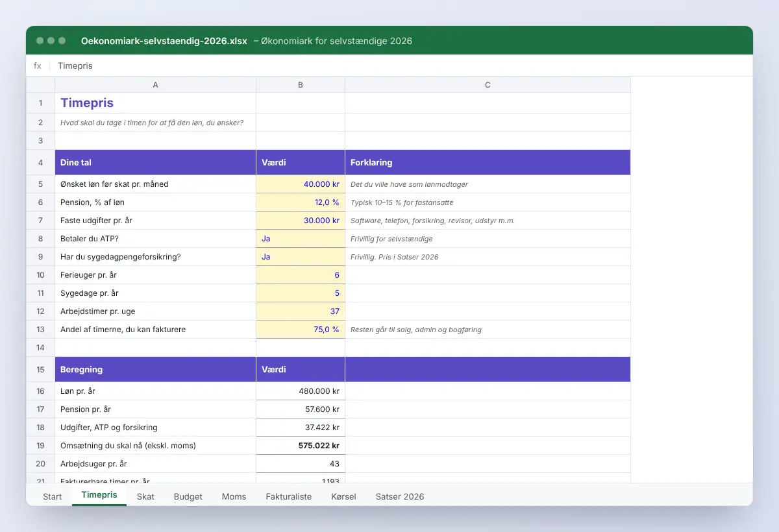Select the active Timepris sheet tab
Viewport: 779px width, 532px height.
99,495
